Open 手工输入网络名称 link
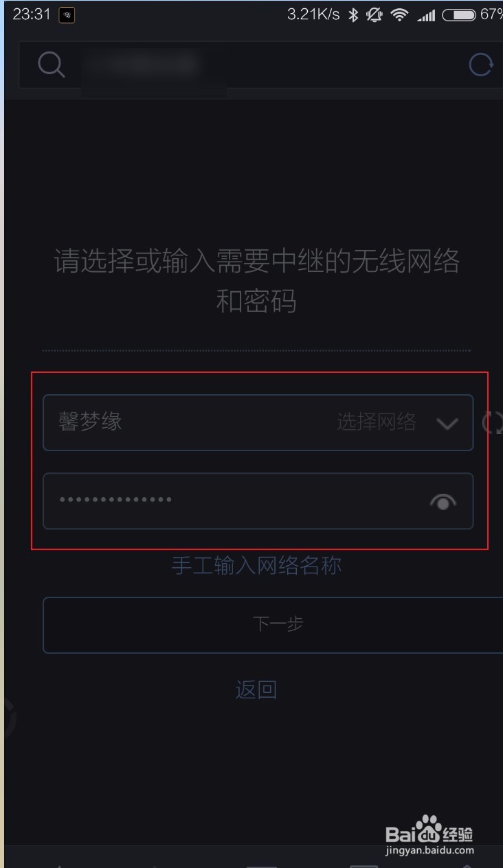 click(x=256, y=566)
